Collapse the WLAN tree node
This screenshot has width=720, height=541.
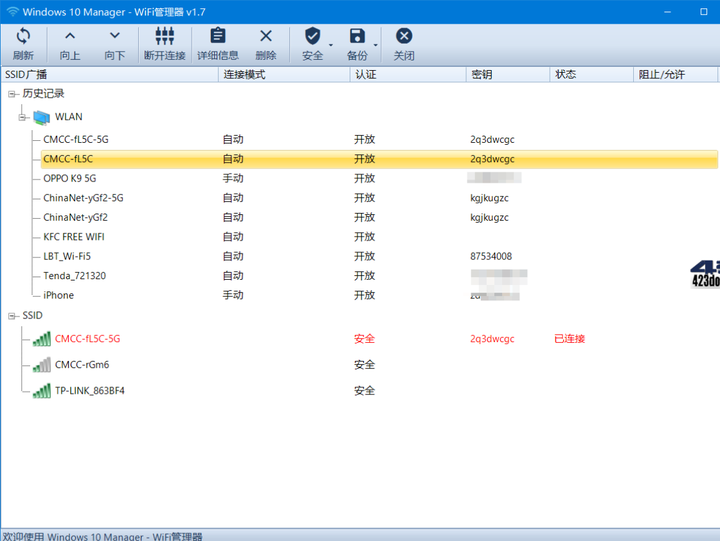click(22, 118)
